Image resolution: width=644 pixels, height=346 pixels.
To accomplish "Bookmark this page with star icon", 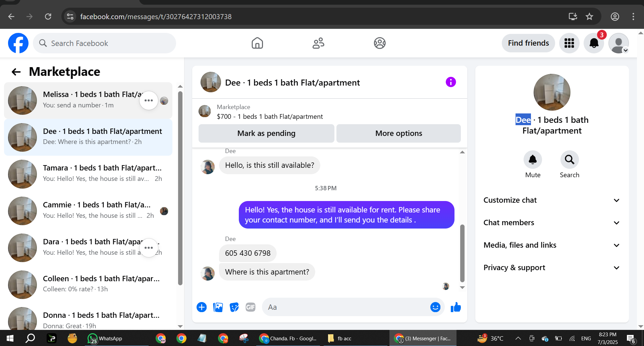I will 589,16.
